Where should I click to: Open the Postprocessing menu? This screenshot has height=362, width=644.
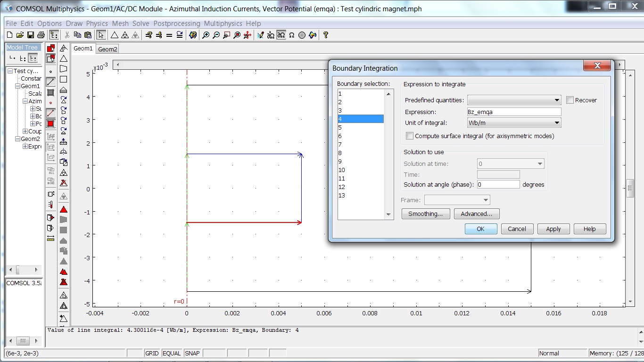click(177, 24)
